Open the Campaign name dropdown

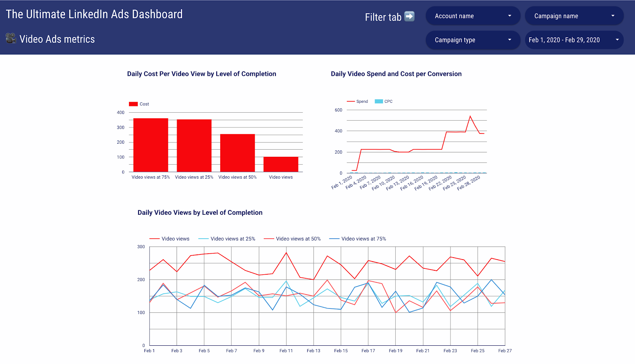tap(574, 16)
